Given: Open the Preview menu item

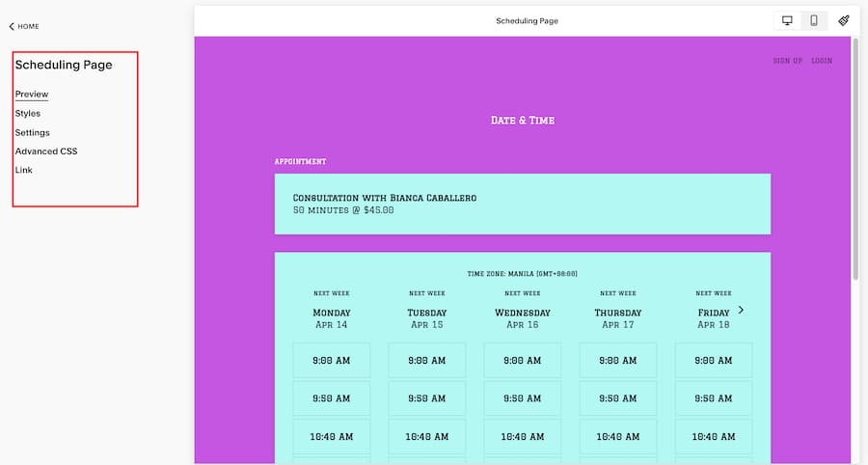Looking at the screenshot, I should point(32,95).
